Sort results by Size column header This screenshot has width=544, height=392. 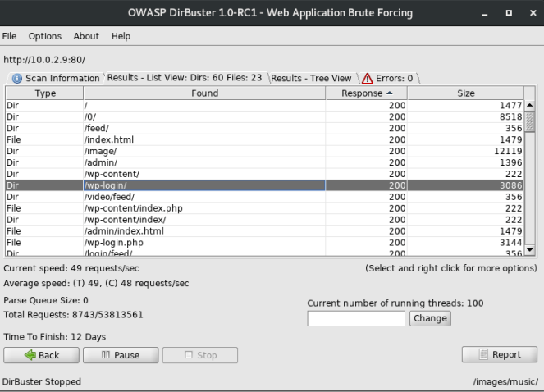point(465,93)
